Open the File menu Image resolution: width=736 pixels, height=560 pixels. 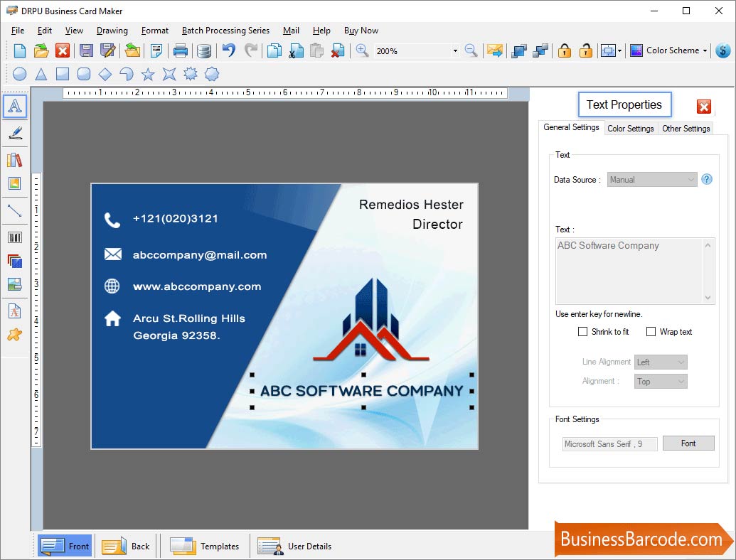[x=18, y=31]
